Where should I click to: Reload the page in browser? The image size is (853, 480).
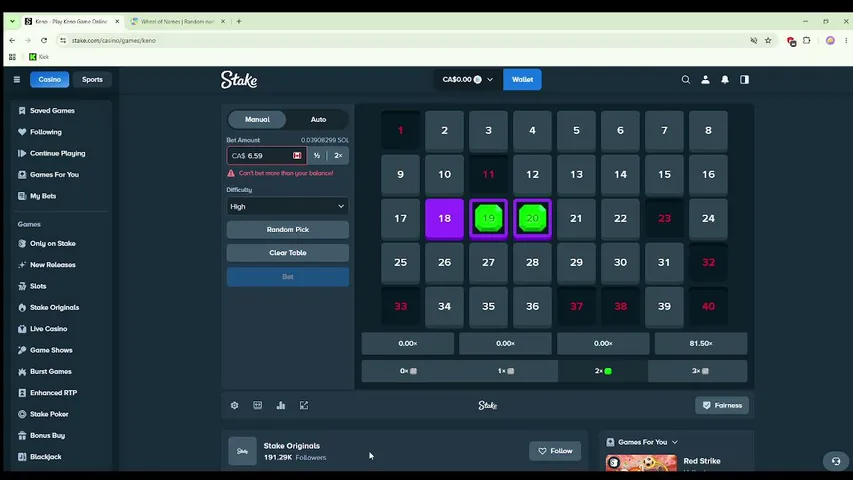[44, 40]
